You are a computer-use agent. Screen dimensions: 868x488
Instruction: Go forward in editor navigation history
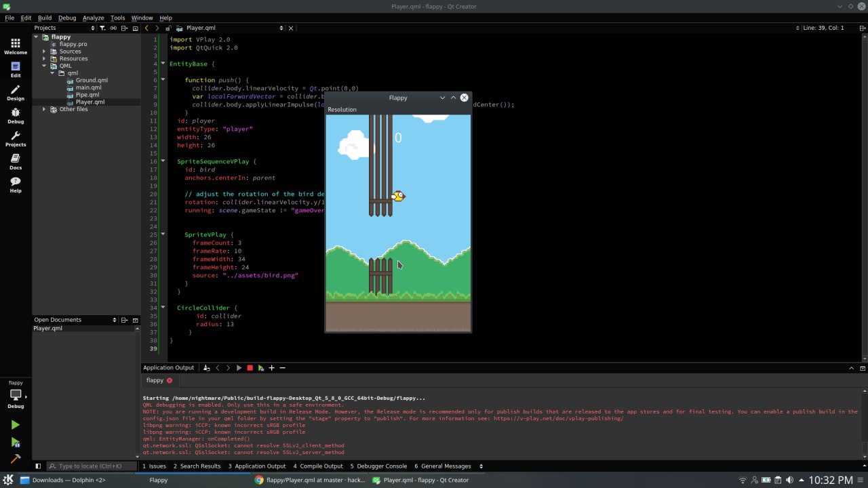point(157,28)
